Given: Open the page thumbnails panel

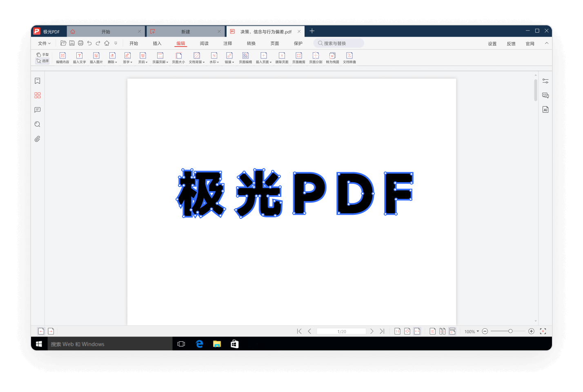Looking at the screenshot, I should (x=37, y=95).
